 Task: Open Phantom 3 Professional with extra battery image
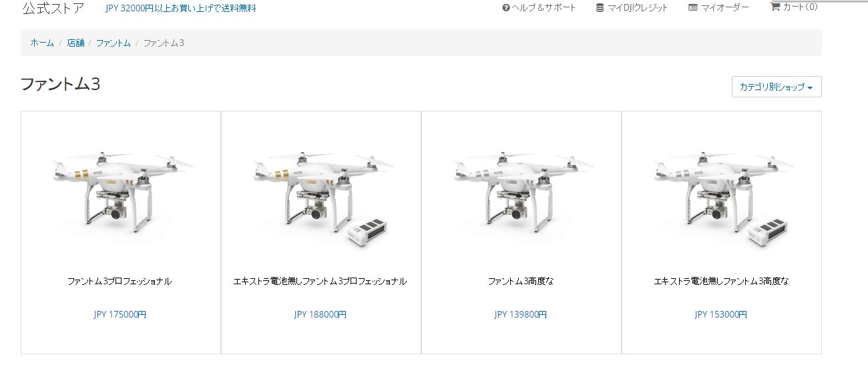(321, 197)
